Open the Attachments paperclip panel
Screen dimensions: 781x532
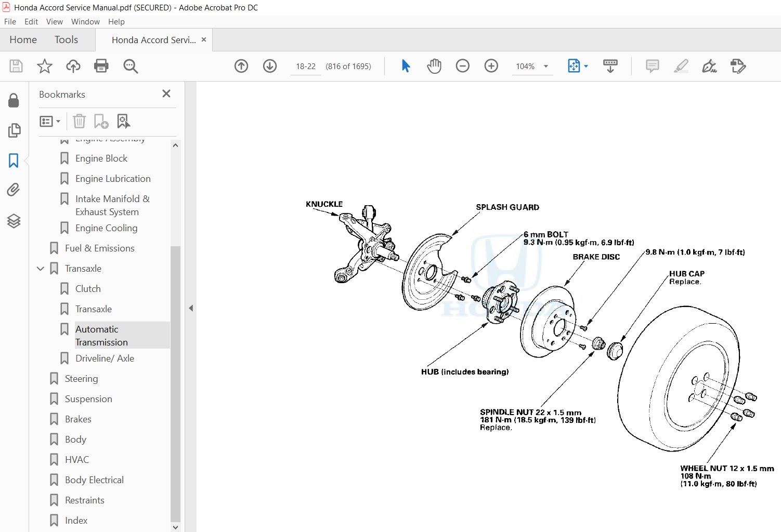coord(14,190)
